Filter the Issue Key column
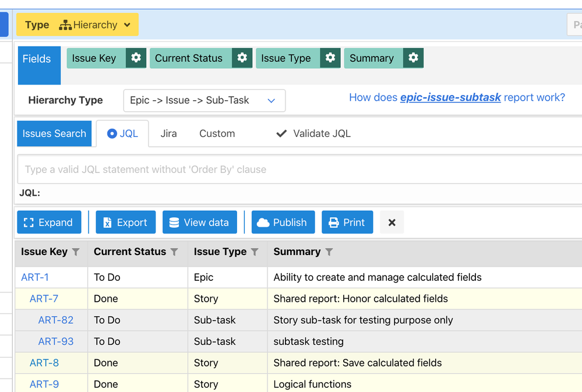582x392 pixels. [76, 252]
